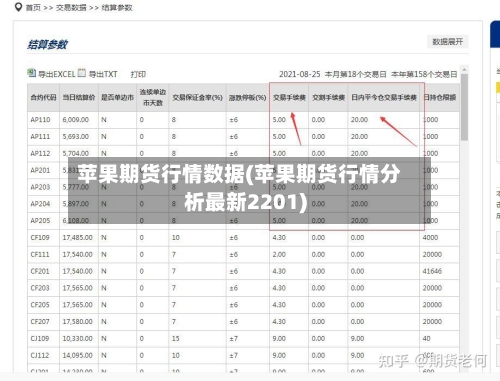Click the Excel export icon
The height and width of the screenshot is (381, 500).
click(x=31, y=73)
